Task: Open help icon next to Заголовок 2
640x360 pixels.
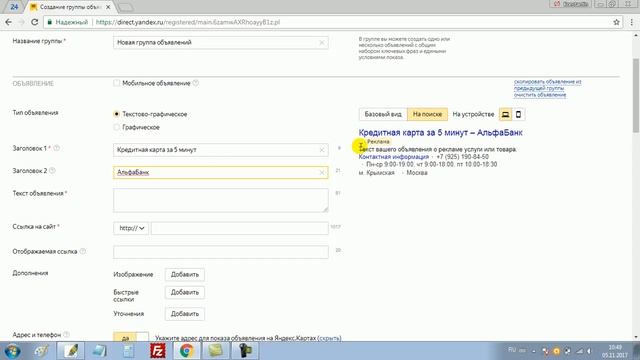Action: point(52,171)
